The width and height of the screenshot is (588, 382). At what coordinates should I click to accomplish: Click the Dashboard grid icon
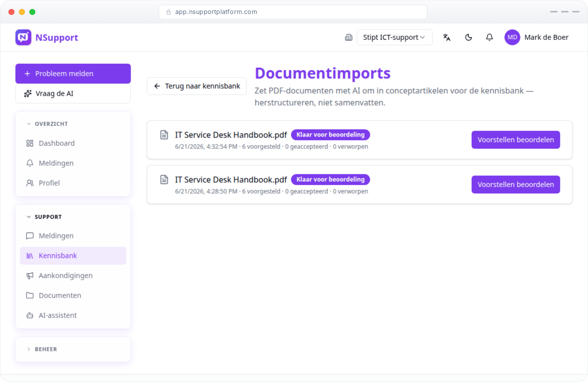pyautogui.click(x=30, y=143)
